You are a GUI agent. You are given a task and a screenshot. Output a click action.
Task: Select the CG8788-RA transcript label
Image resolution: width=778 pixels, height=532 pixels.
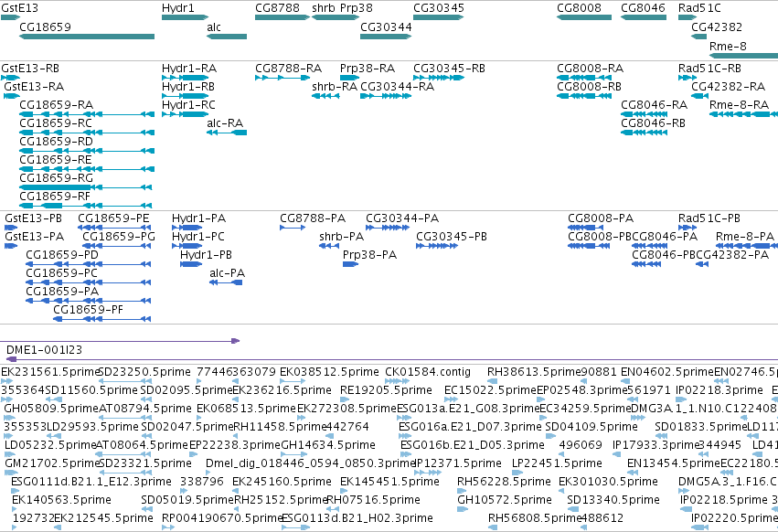pos(288,68)
